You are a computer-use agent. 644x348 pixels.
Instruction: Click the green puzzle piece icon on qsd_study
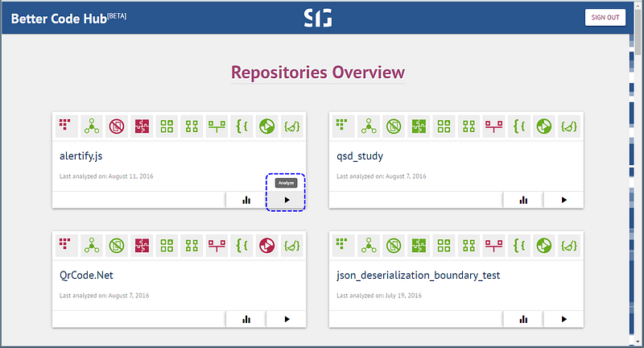(x=419, y=126)
